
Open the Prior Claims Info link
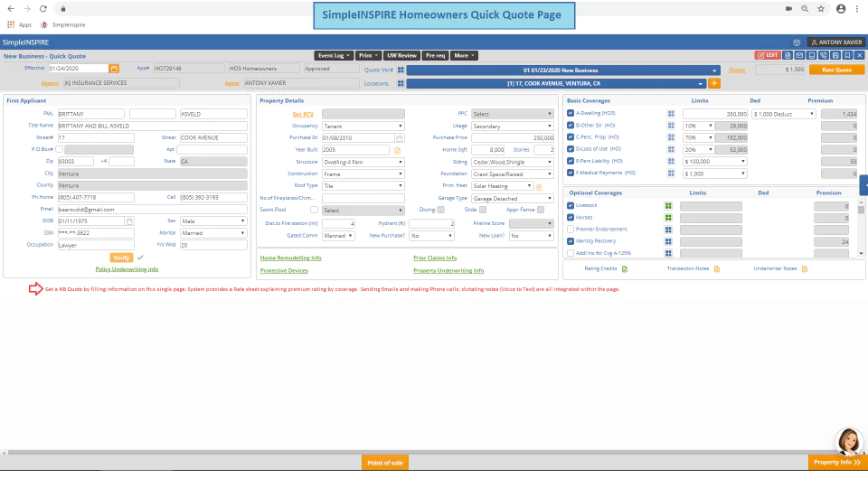pyautogui.click(x=435, y=258)
